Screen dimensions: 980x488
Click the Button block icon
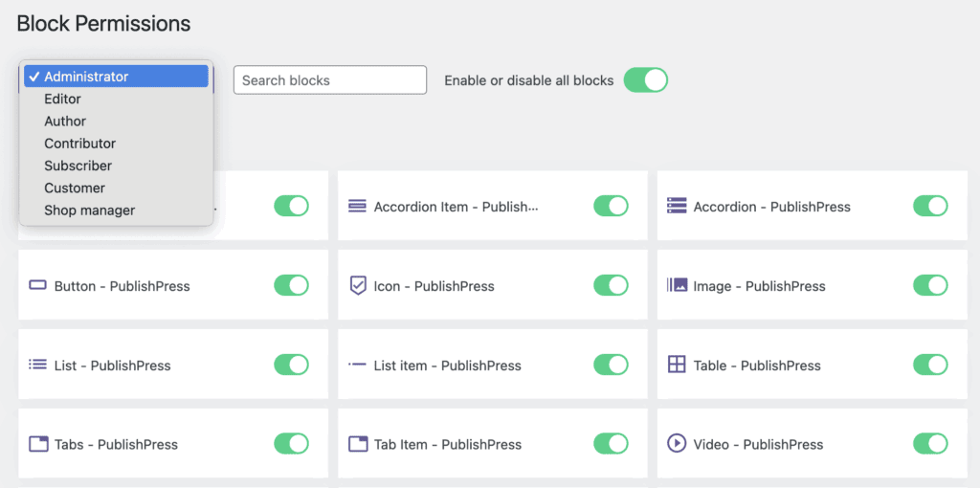(38, 285)
